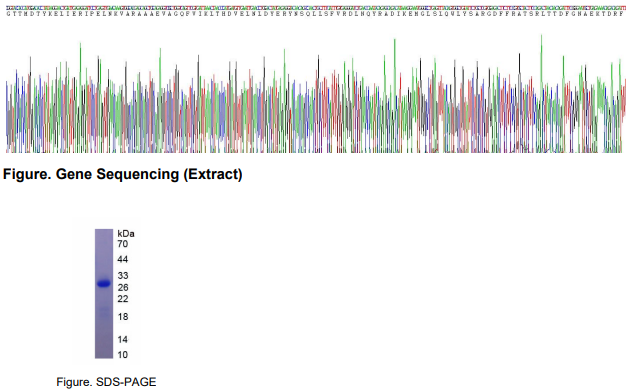Select the 26 kDa marker label

click(123, 288)
